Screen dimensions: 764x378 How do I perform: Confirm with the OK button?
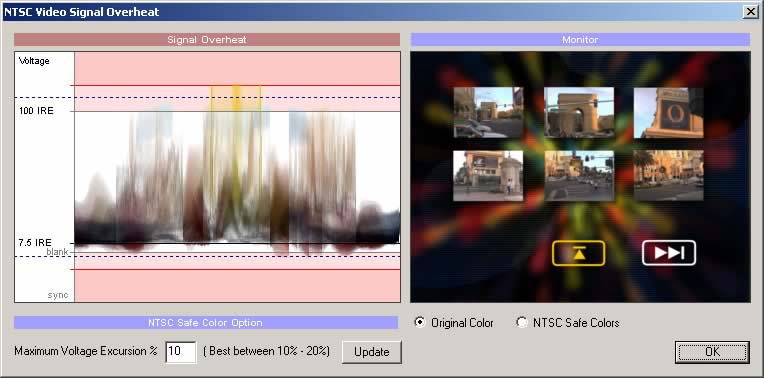click(712, 352)
